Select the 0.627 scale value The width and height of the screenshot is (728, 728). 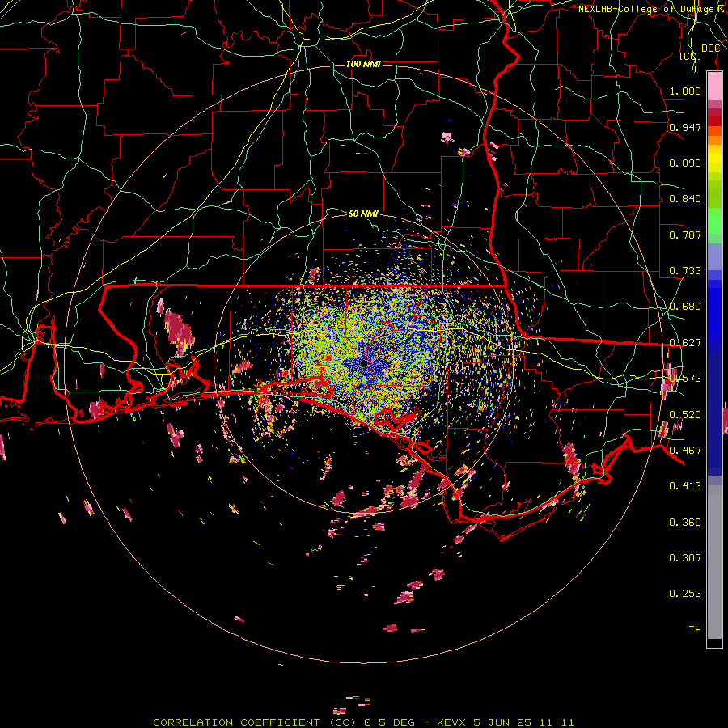pyautogui.click(x=685, y=343)
